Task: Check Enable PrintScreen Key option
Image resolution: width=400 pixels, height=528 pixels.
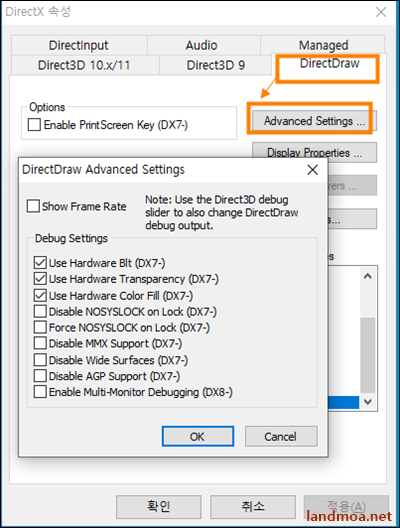Action: [x=34, y=125]
